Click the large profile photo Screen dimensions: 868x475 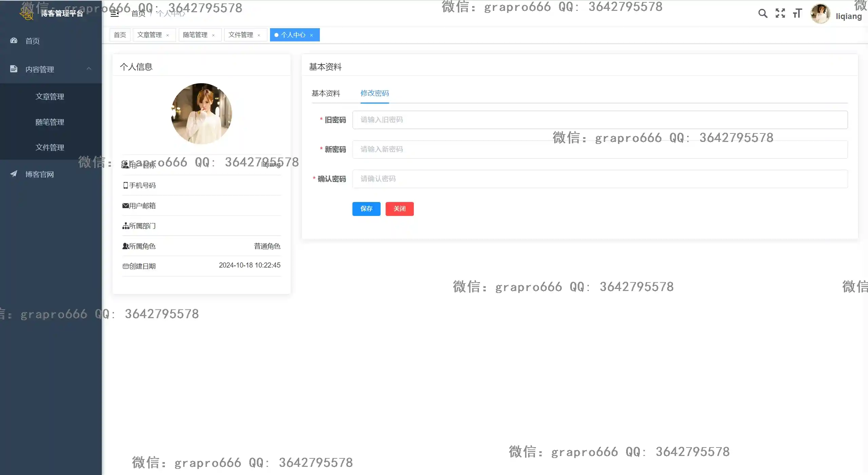(x=201, y=114)
